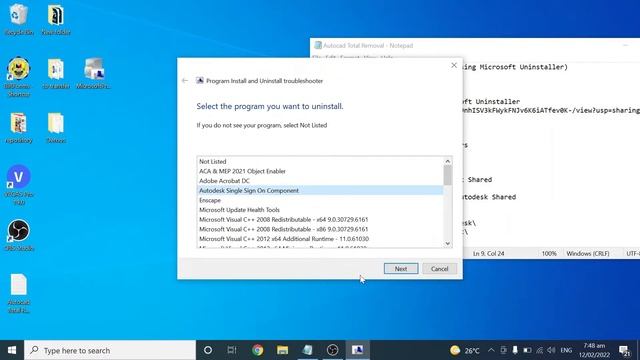The image size is (640, 360).
Task: Open the notification center icon
Action: 624,350
